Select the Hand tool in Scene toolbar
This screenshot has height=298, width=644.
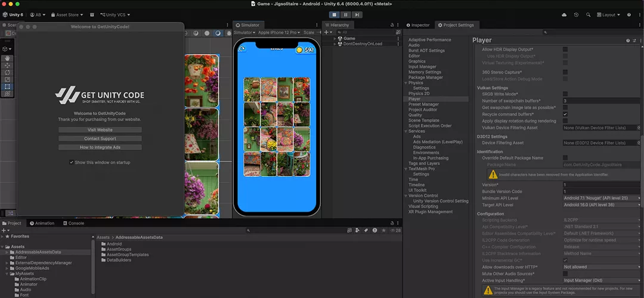[x=7, y=58]
